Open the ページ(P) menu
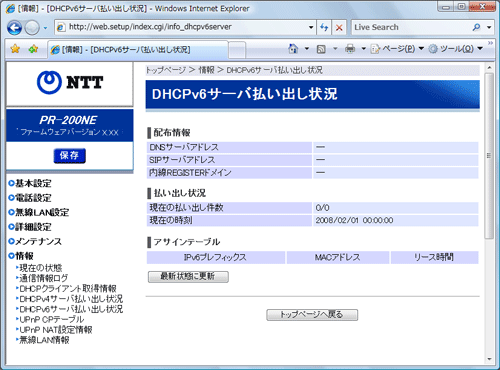This screenshot has height=370, width=500. click(397, 49)
